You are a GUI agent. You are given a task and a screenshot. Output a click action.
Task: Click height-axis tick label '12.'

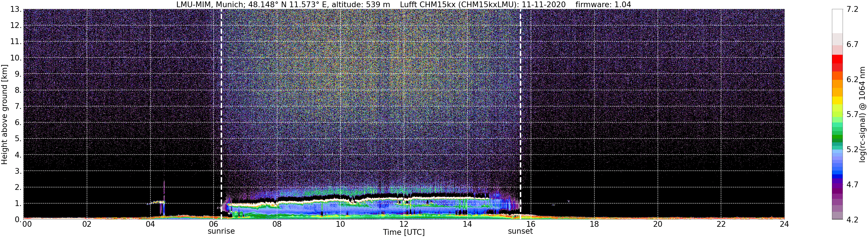(16, 26)
